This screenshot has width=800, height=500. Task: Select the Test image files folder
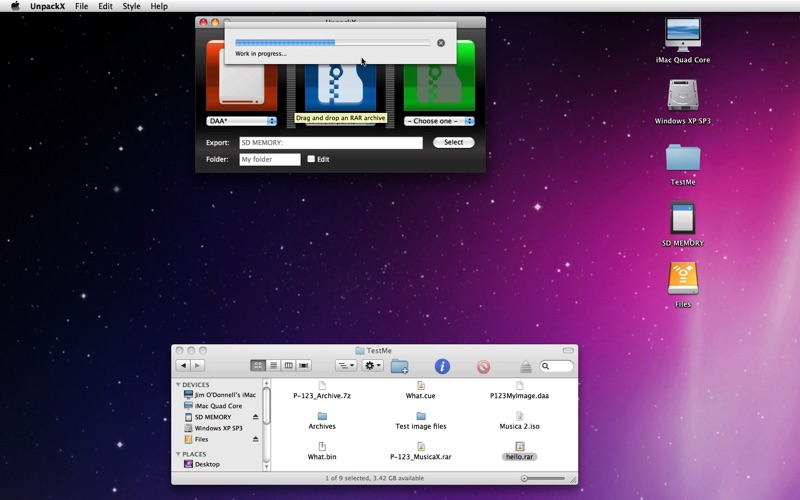pyautogui.click(x=420, y=421)
